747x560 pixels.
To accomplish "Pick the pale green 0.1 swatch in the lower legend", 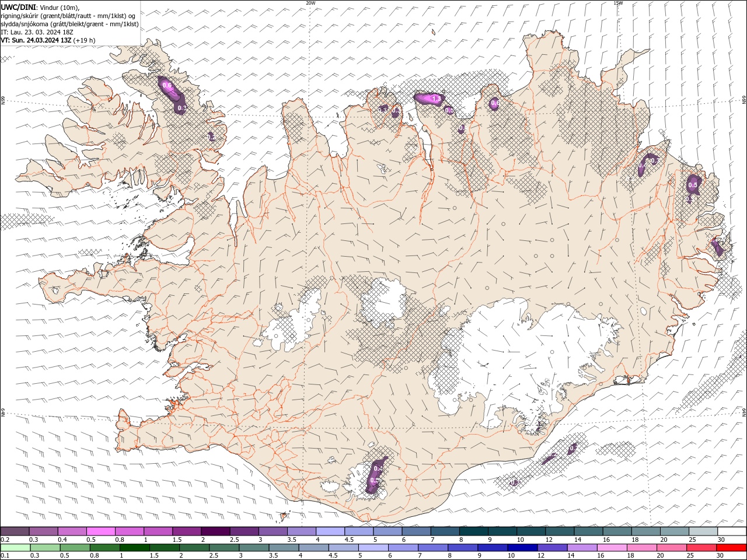I will pyautogui.click(x=15, y=548).
